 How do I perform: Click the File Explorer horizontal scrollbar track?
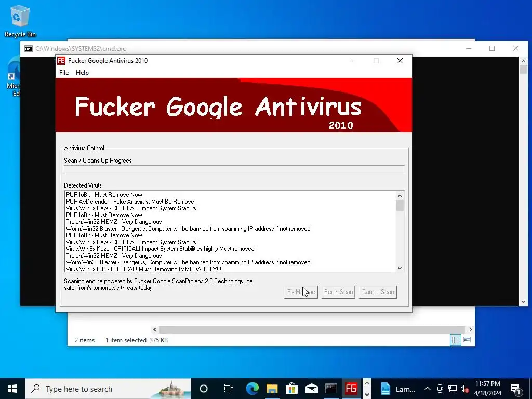tap(312, 329)
